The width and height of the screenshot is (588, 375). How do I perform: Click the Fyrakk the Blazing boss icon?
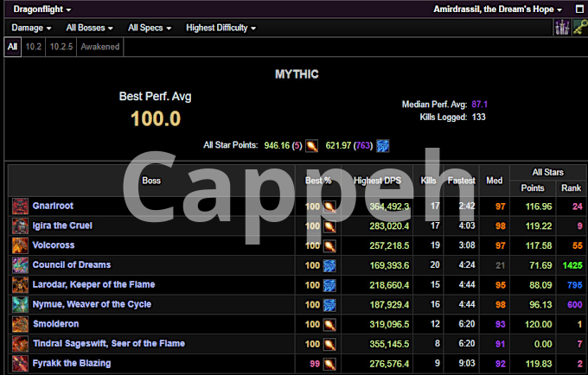click(20, 363)
